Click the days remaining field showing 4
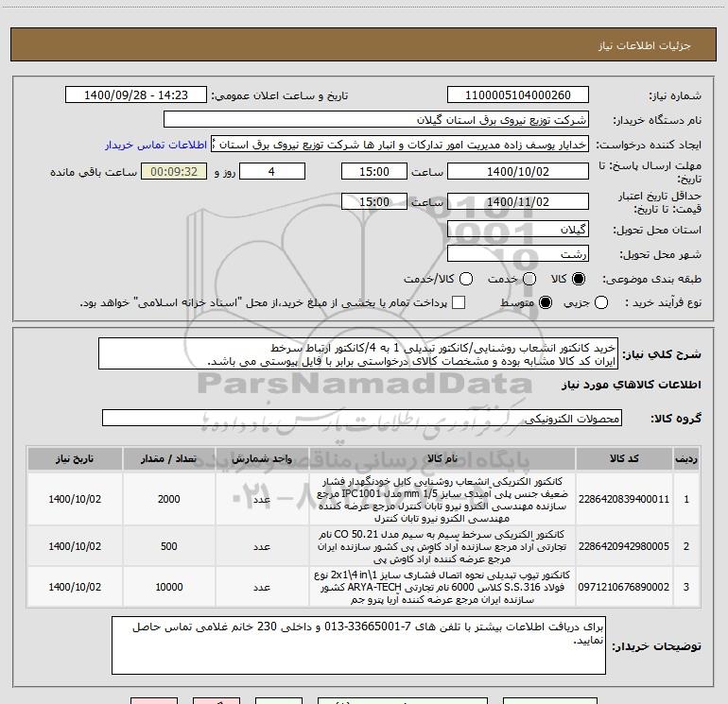Image resolution: width=728 pixels, height=704 pixels. 272,172
